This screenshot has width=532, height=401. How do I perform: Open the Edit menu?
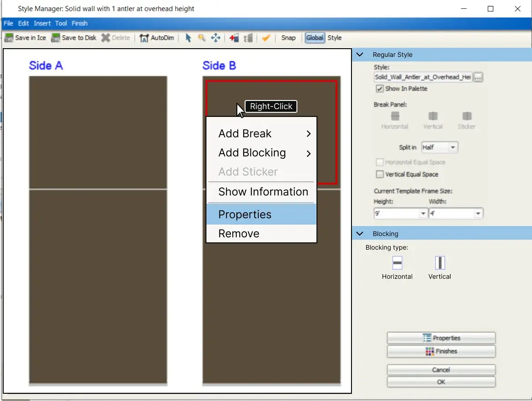coord(23,23)
